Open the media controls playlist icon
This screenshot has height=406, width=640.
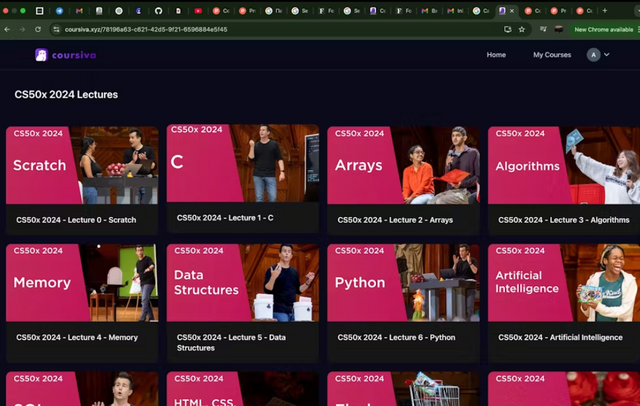[543, 29]
